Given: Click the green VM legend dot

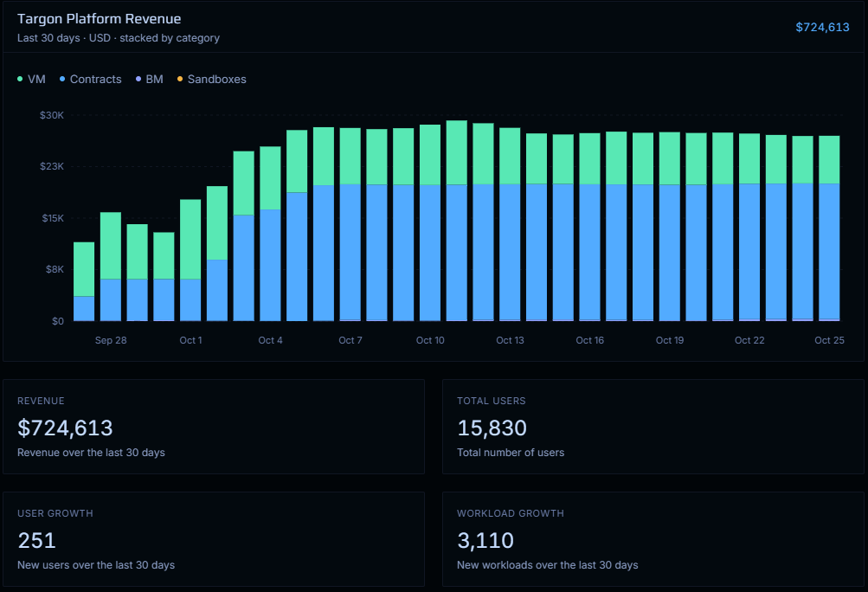Looking at the screenshot, I should [20, 79].
